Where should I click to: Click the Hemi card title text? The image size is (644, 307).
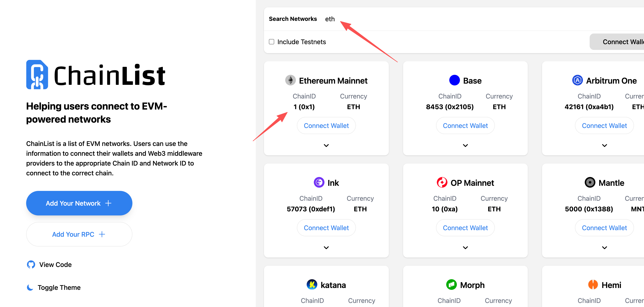pyautogui.click(x=611, y=285)
